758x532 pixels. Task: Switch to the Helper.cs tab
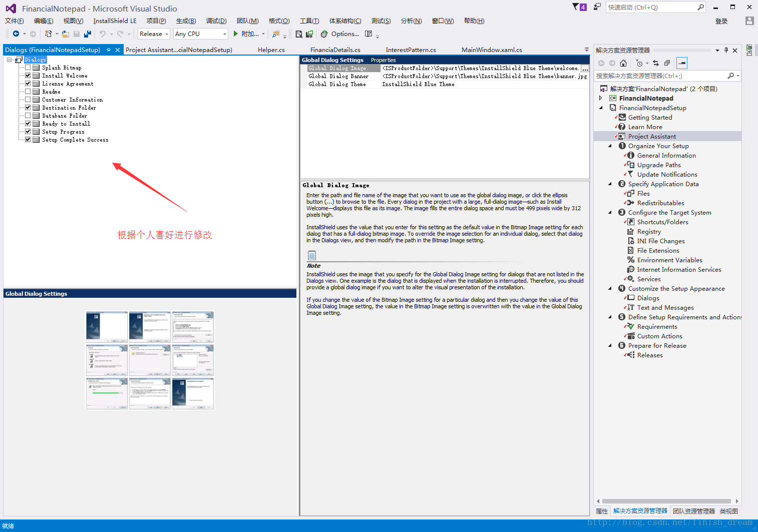tap(271, 50)
